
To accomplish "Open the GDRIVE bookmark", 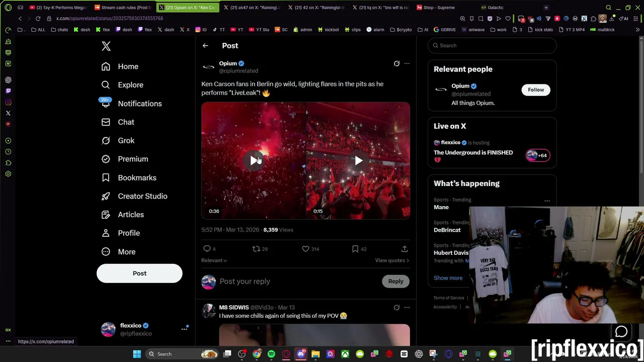I will [444, 30].
